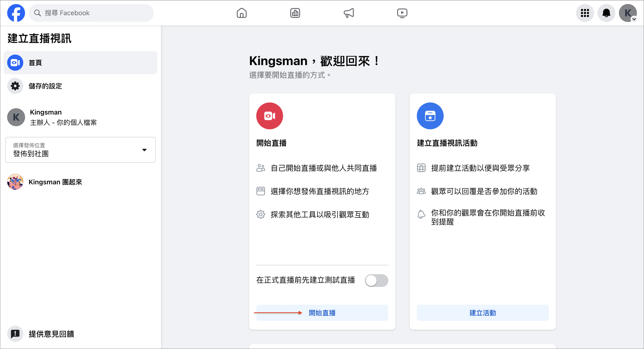This screenshot has height=349, width=644.
Task: Open 提供意見回饋 at sidebar bottom
Action: point(80,334)
